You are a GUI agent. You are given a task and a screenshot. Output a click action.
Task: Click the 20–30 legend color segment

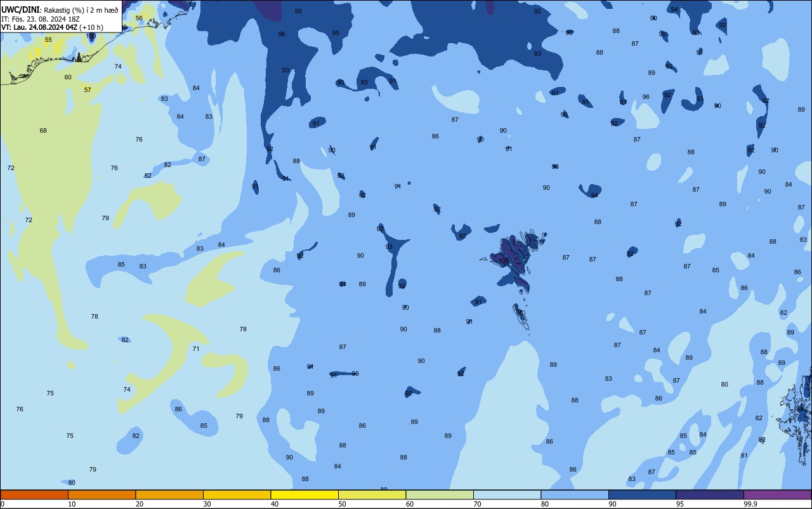point(169,494)
